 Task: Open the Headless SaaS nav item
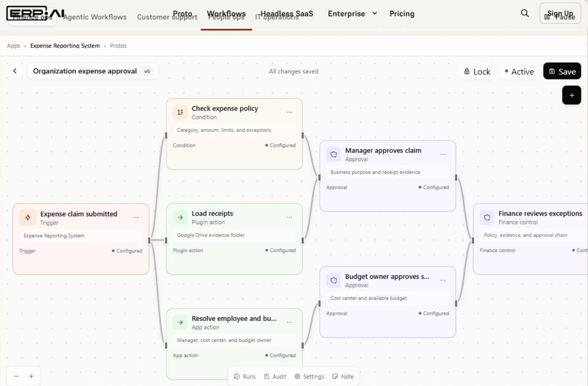tap(287, 14)
